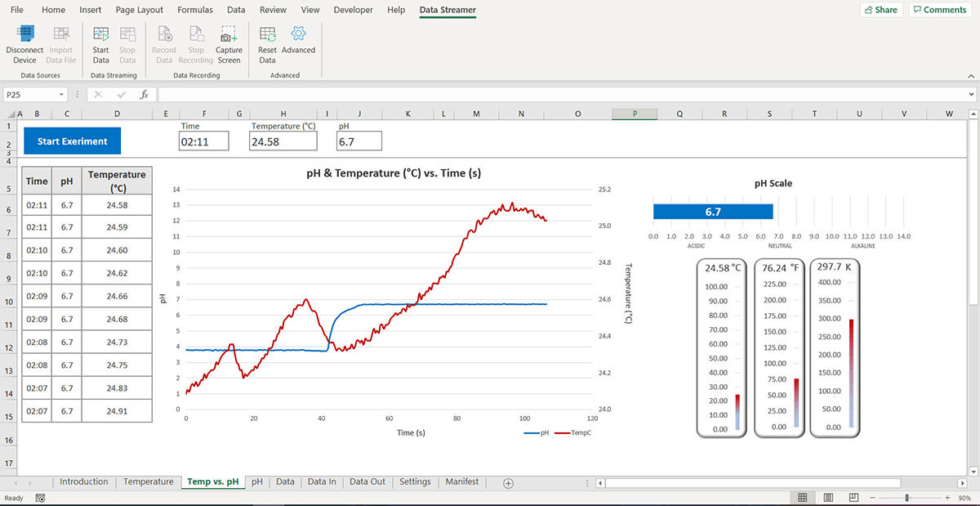Click the Comments button
980x506 pixels.
click(939, 10)
